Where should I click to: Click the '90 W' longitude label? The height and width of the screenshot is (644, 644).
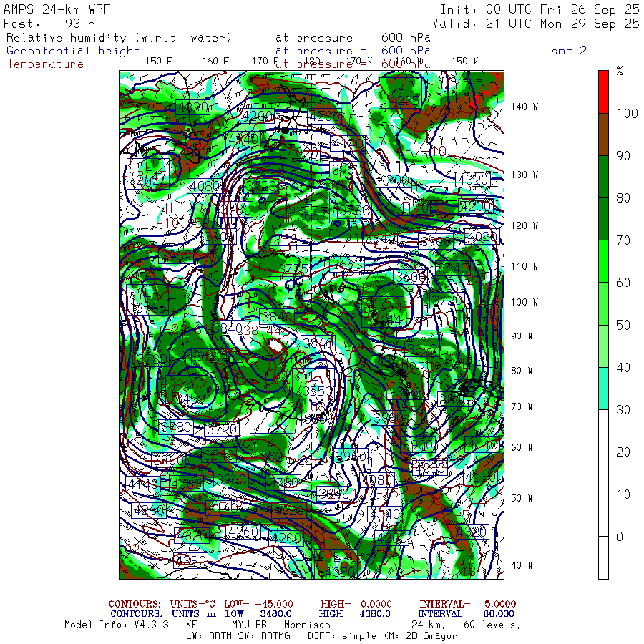pyautogui.click(x=522, y=336)
